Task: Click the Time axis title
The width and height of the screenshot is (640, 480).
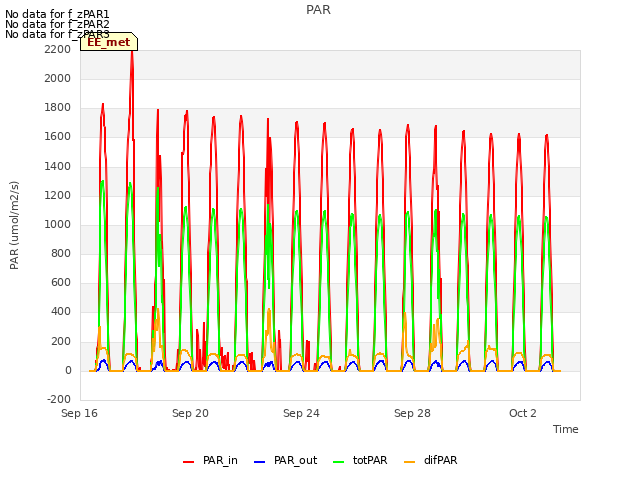Action: click(x=566, y=429)
